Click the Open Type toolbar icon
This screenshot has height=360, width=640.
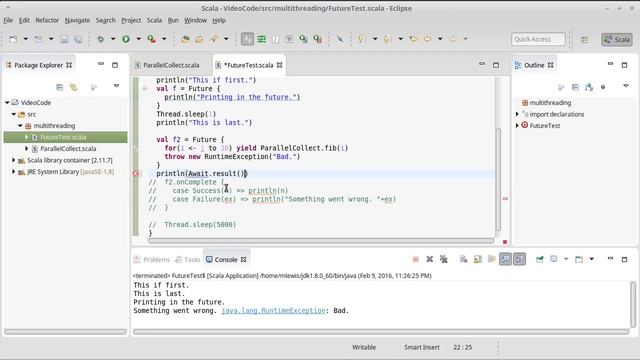[185, 39]
